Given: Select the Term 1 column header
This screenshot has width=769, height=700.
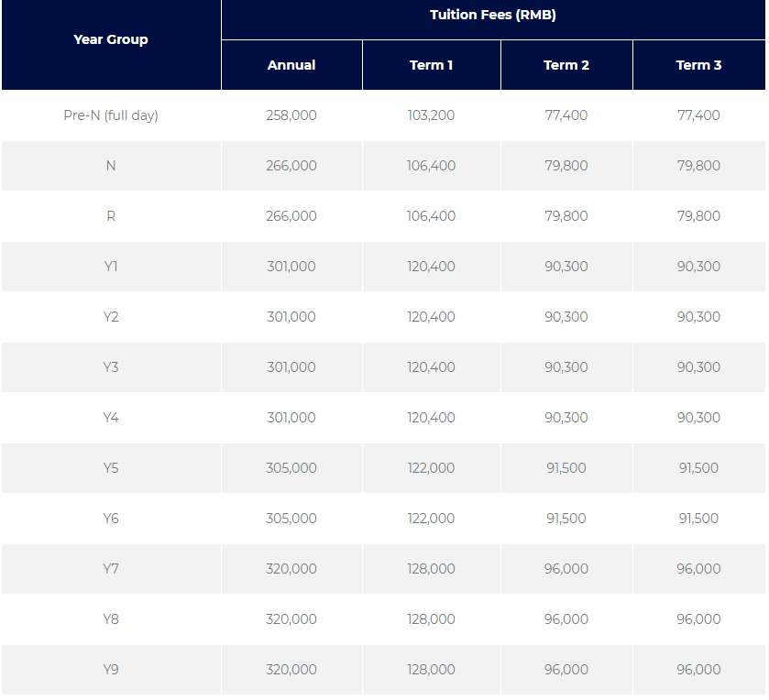Looking at the screenshot, I should (x=431, y=65).
